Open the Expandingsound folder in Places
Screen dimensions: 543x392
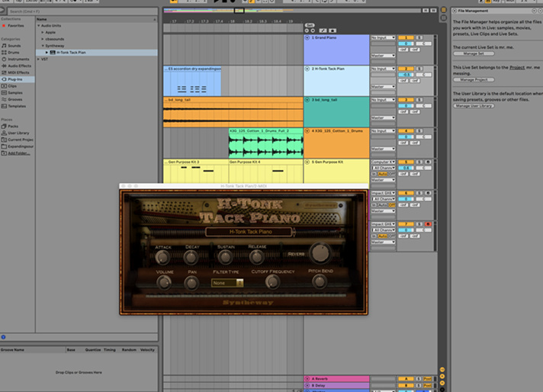tap(21, 146)
